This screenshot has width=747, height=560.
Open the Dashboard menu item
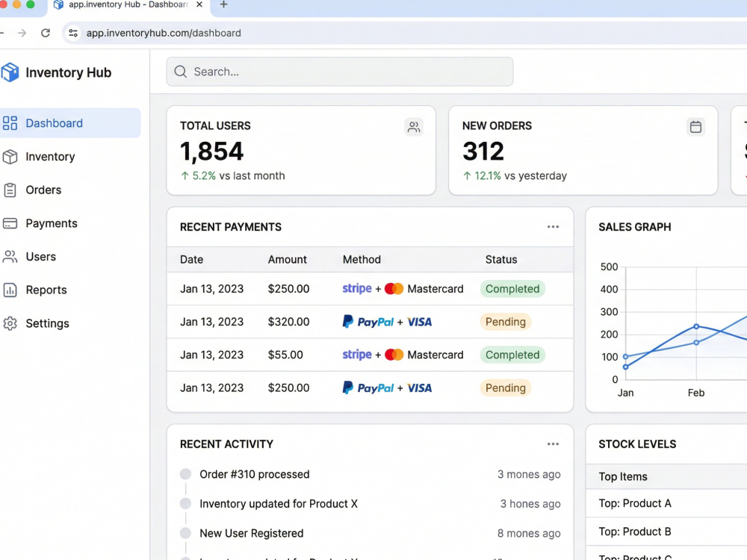pyautogui.click(x=70, y=123)
